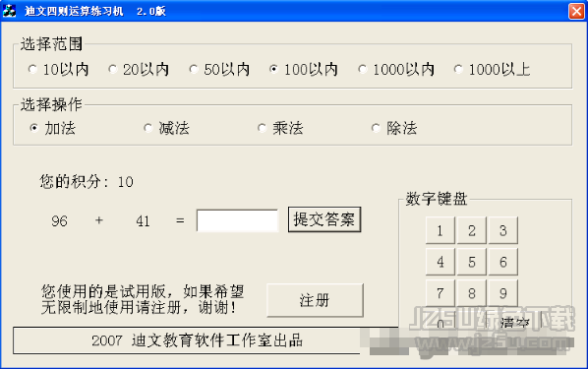The image size is (588, 369).
Task: Tap digit 6 on number keypad
Action: point(503,262)
